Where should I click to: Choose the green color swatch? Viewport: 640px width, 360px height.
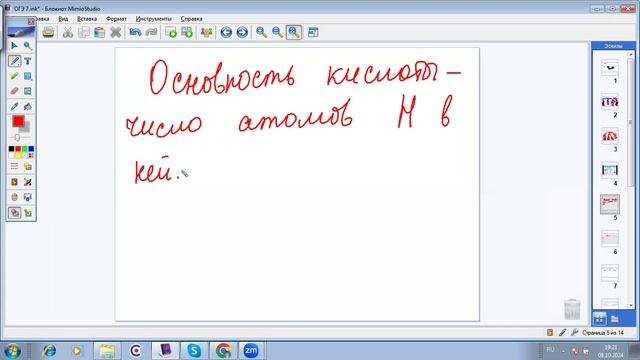[24, 149]
